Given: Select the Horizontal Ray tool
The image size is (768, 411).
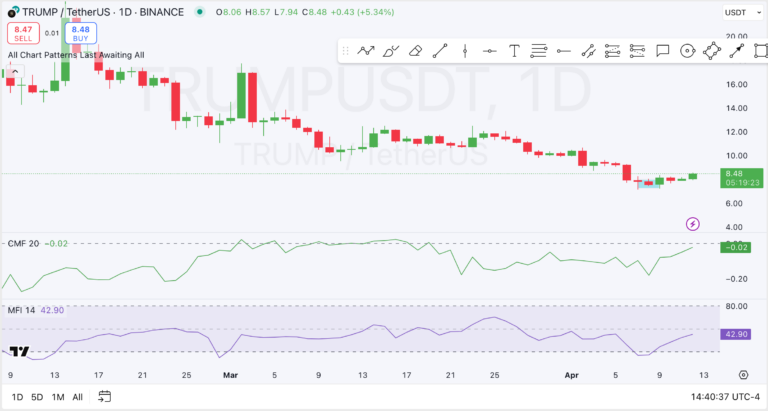Looking at the screenshot, I should [564, 50].
